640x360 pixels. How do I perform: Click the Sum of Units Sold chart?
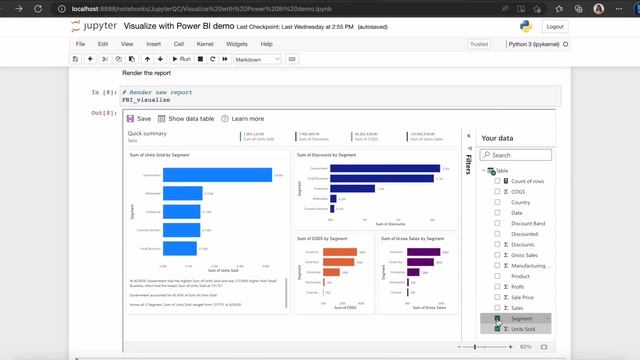coord(209,231)
